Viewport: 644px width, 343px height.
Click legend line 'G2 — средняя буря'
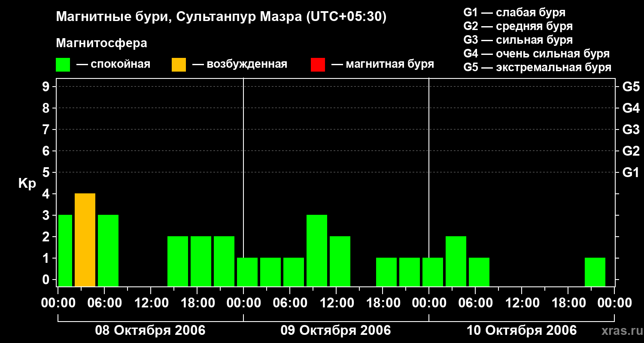(x=518, y=26)
